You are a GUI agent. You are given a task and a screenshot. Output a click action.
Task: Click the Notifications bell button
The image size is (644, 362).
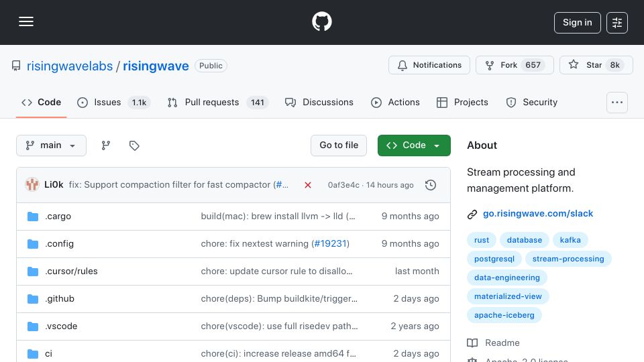429,65
